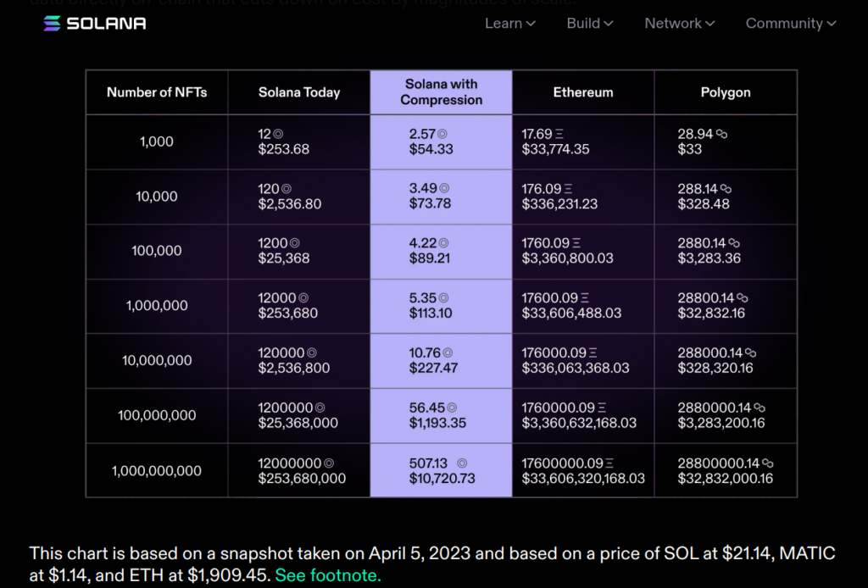
Task: Click the Polygon column header
Action: coord(726,92)
